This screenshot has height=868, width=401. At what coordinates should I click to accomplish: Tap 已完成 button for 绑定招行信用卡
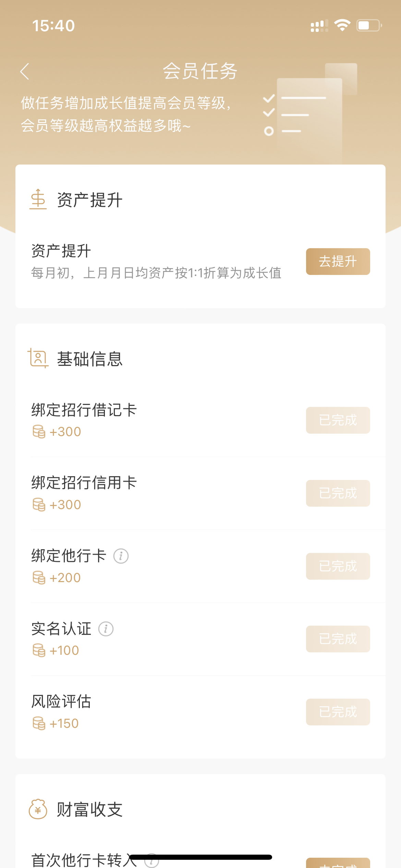[338, 493]
